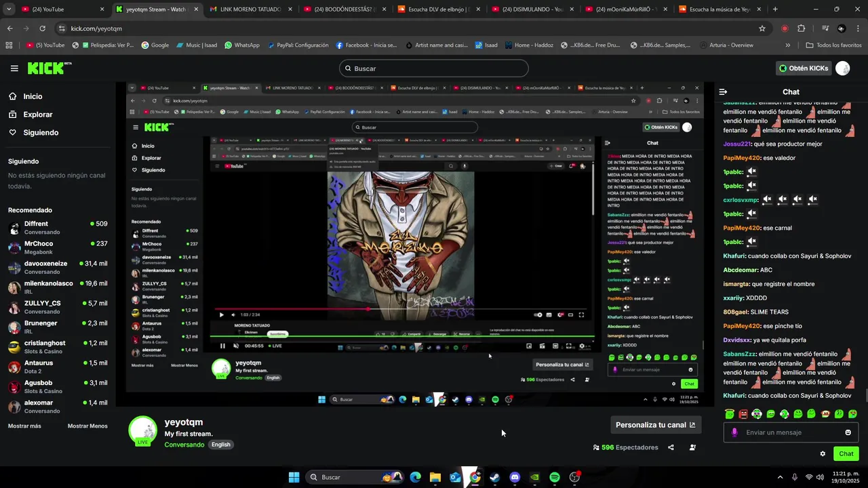This screenshot has height=488, width=868.
Task: Insert the red angry face emote
Action: [743, 413]
